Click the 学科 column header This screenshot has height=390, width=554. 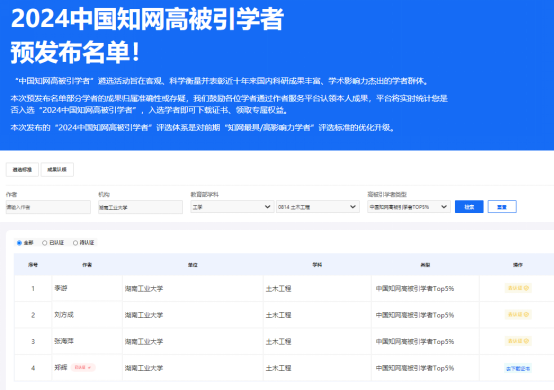(x=317, y=265)
